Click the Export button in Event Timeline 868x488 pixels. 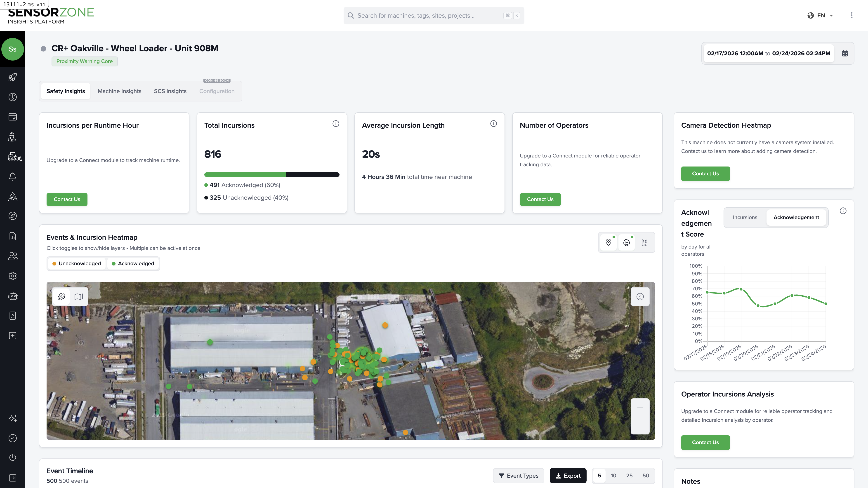[568, 476]
